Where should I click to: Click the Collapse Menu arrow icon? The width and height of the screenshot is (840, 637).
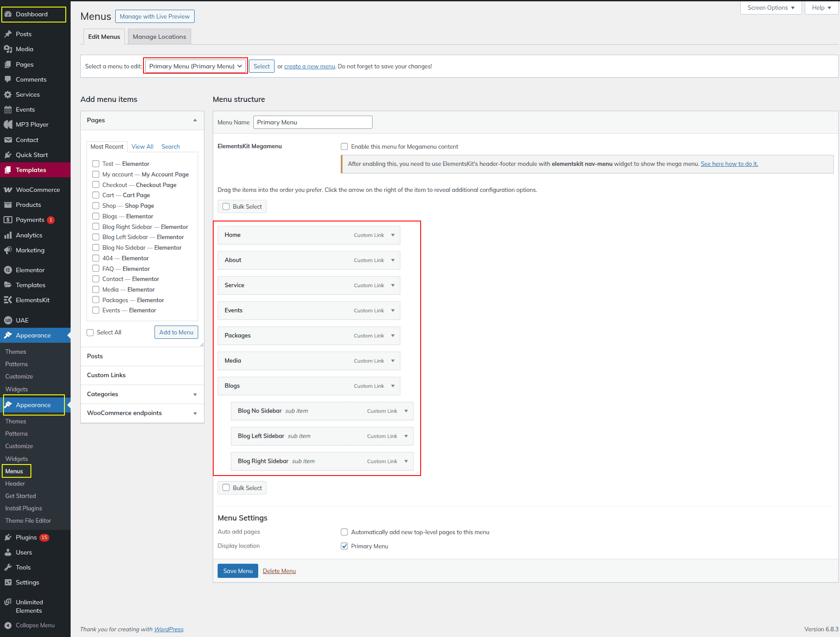[x=8, y=625]
